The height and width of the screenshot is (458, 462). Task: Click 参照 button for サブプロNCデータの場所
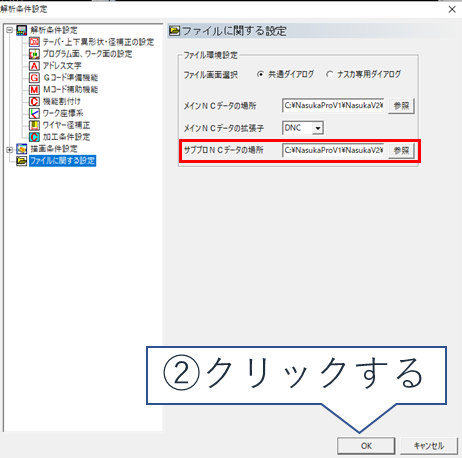tap(401, 150)
